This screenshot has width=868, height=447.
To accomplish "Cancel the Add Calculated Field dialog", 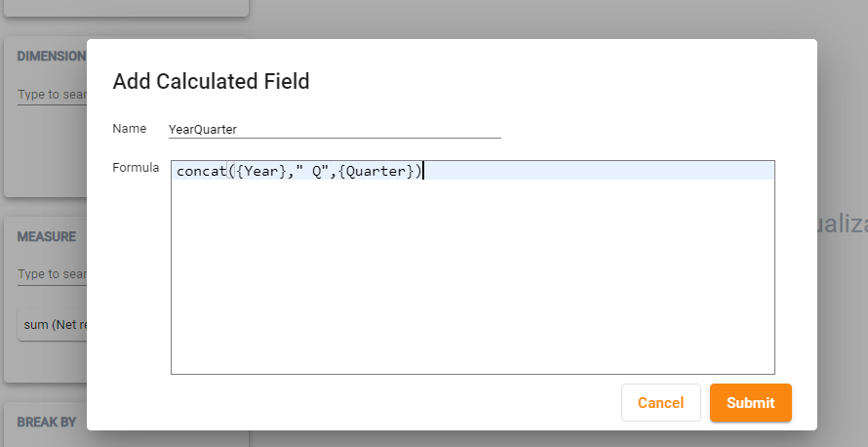I will [660, 403].
